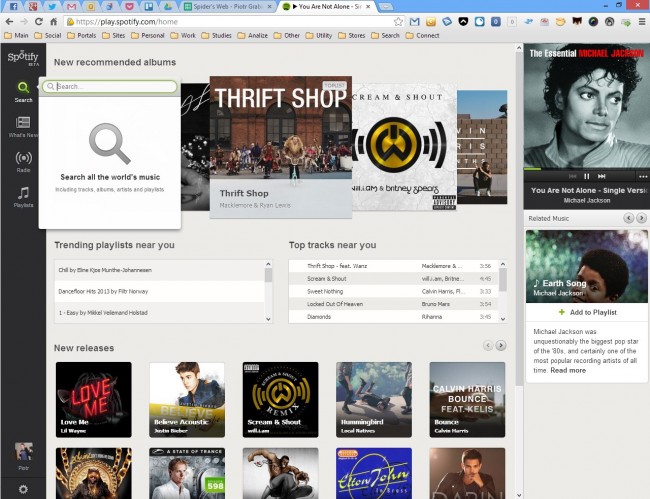This screenshot has width=650, height=499.
Task: Open the Elton John In Brass album
Action: [374, 473]
